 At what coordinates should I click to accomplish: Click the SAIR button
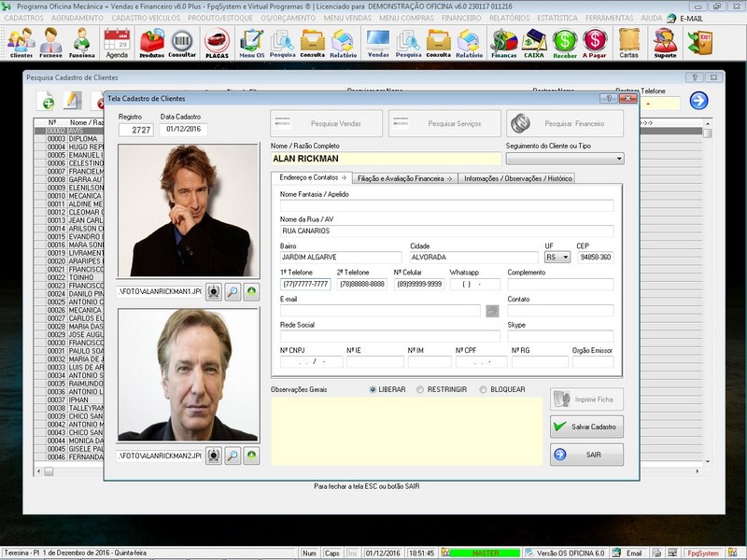tap(586, 455)
